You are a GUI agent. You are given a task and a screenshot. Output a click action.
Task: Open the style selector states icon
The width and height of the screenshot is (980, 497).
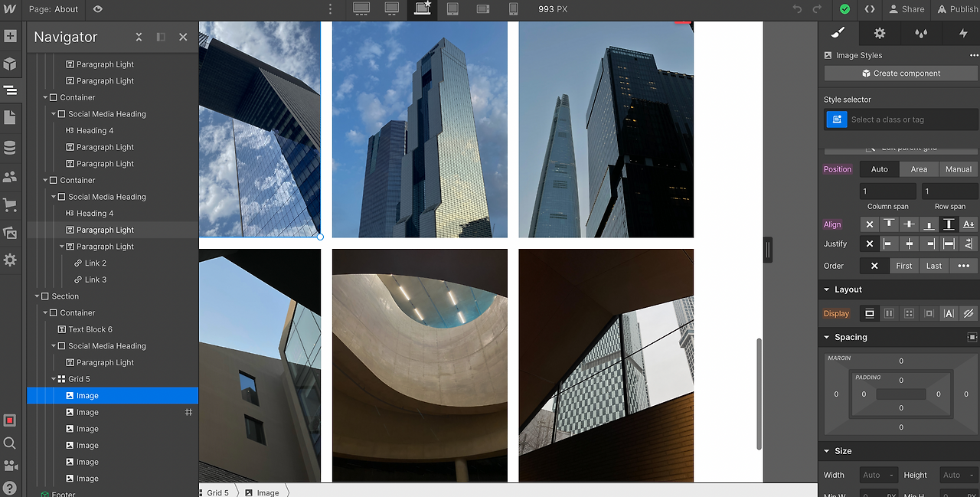836,119
